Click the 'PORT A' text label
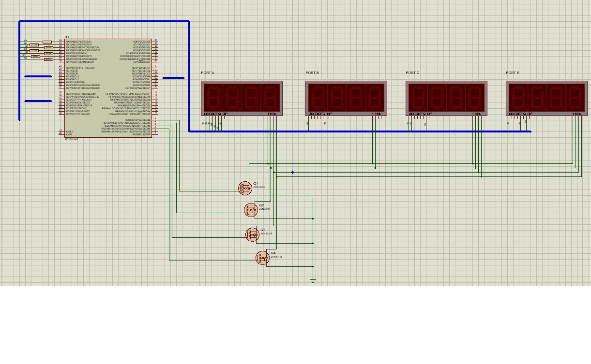 point(208,73)
